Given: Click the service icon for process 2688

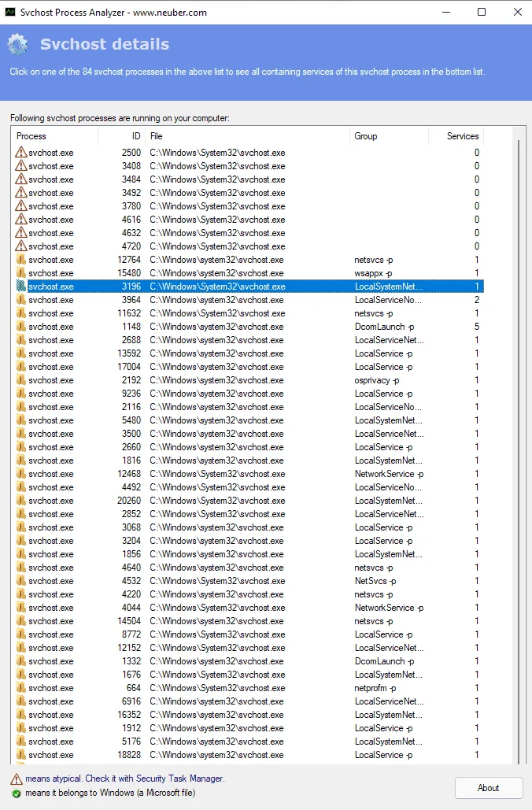Looking at the screenshot, I should 20,340.
